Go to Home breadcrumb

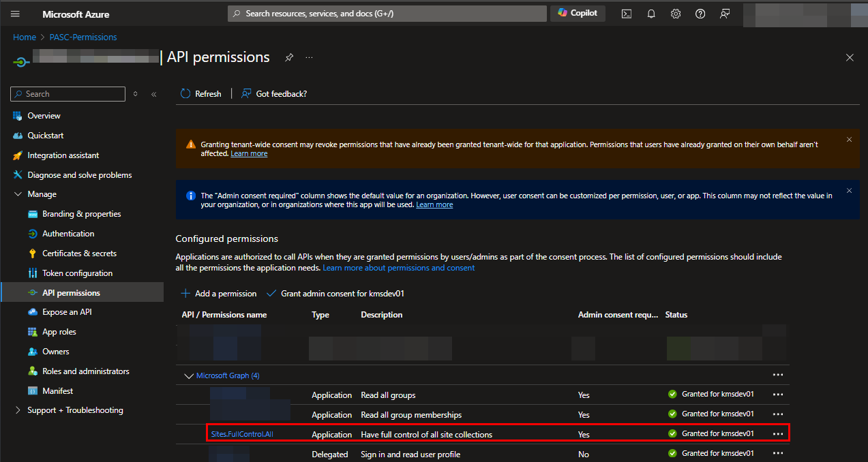(25, 37)
